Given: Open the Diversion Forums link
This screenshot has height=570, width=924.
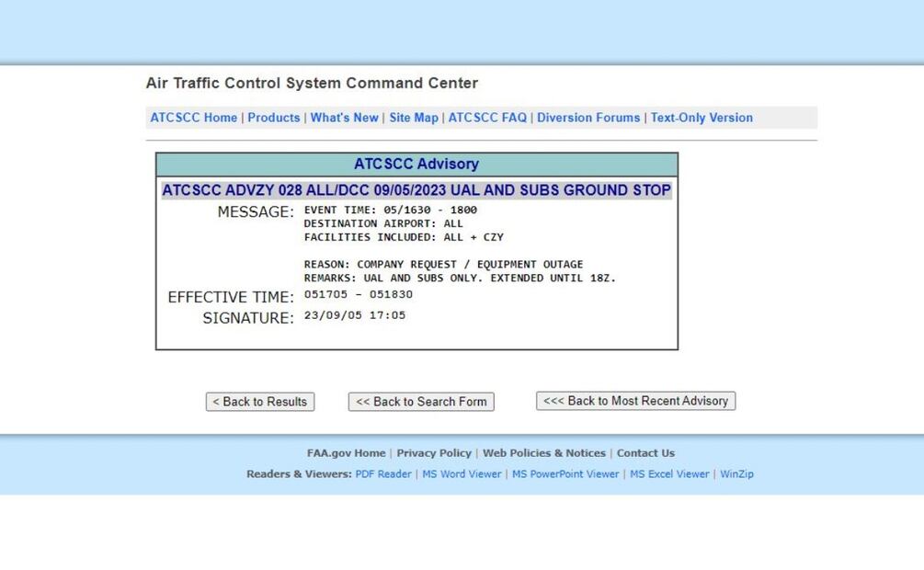Looking at the screenshot, I should pos(588,118).
